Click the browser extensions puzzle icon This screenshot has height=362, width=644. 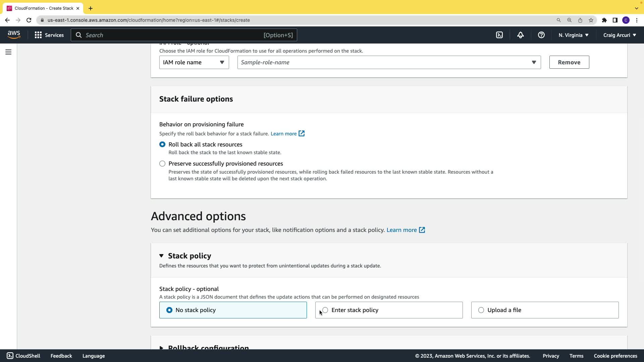click(x=604, y=20)
